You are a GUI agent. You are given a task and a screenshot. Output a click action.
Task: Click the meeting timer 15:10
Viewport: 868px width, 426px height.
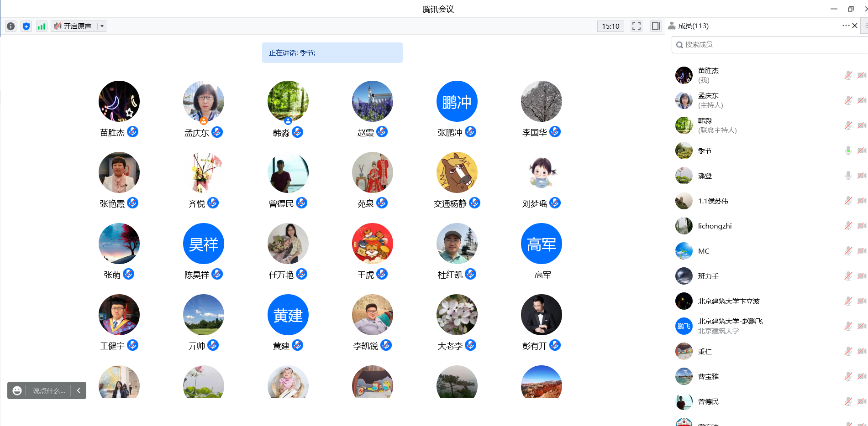click(x=610, y=26)
